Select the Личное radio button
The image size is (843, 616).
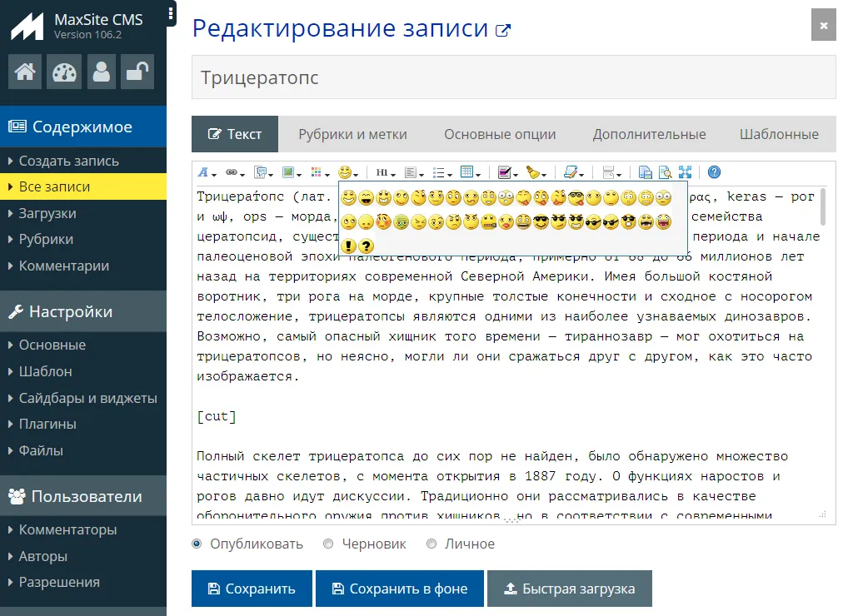tap(431, 544)
